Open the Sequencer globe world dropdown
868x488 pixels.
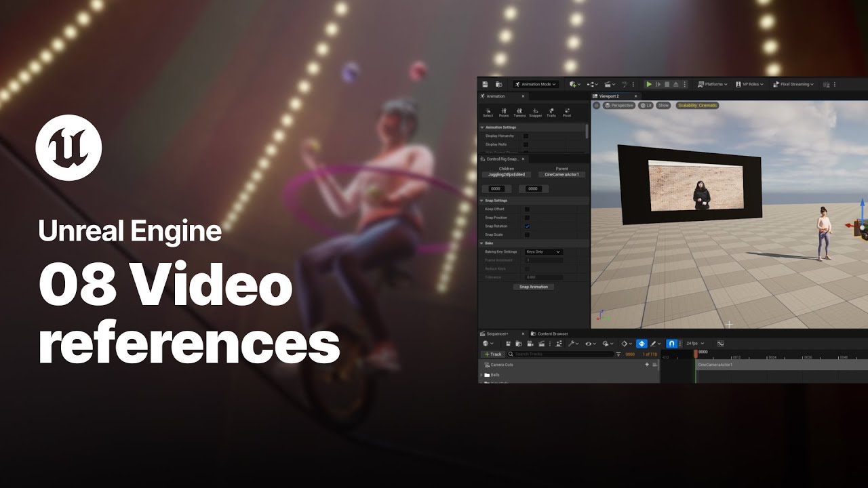pos(488,344)
